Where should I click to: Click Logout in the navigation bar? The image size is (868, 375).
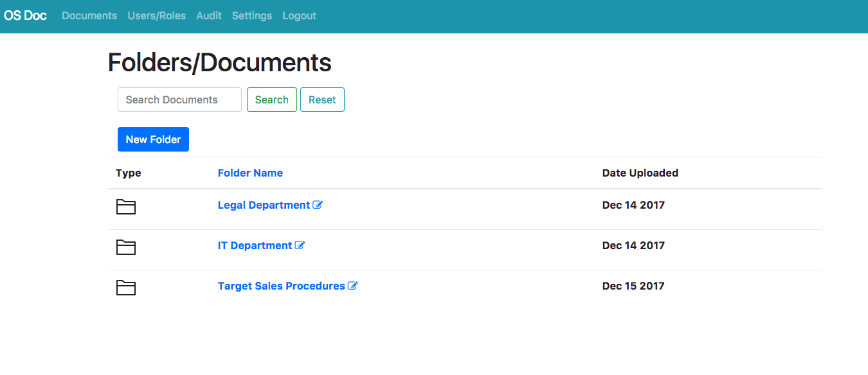tap(298, 15)
